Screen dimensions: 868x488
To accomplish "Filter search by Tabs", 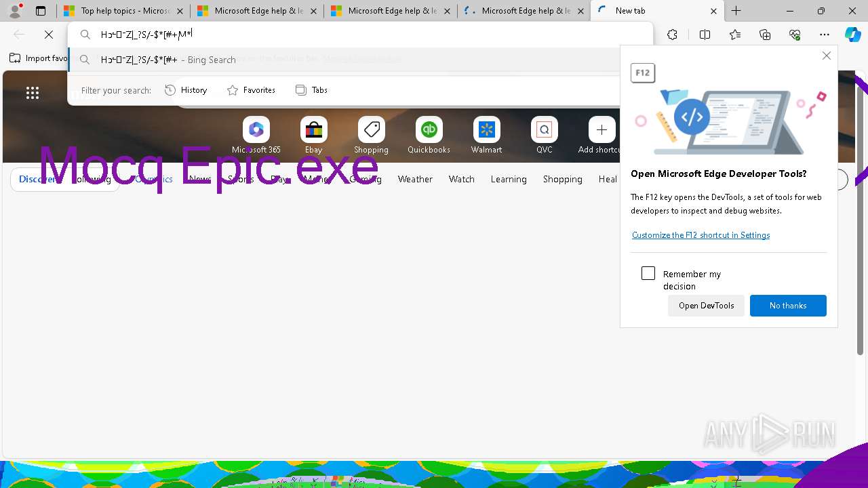I will click(x=311, y=90).
